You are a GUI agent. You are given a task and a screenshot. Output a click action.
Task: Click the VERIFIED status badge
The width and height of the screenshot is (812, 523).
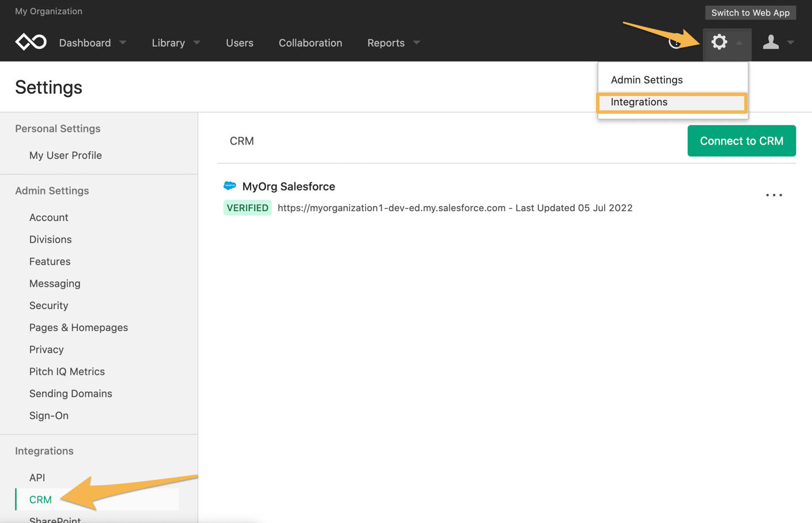(x=248, y=208)
